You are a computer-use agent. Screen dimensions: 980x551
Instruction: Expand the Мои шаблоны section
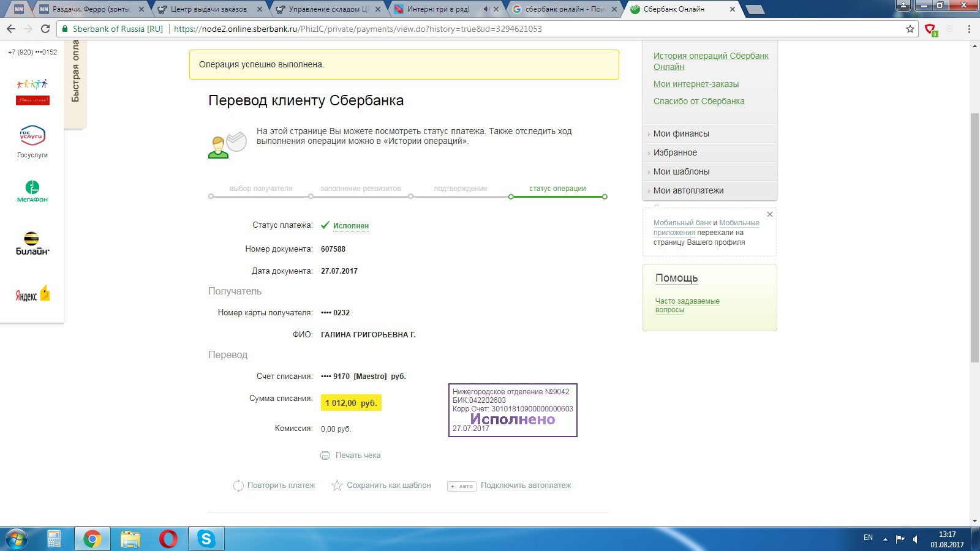pos(681,171)
